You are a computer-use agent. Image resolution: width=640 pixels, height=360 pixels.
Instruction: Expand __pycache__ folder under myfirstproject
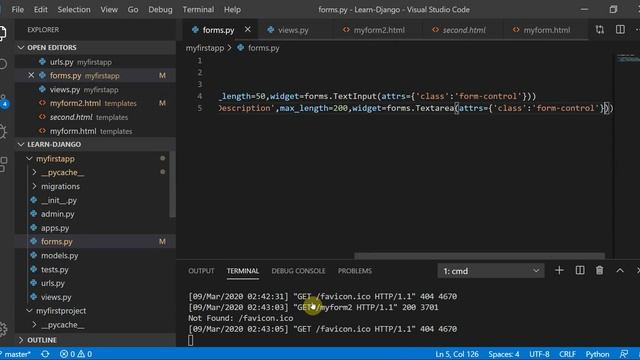click(62, 325)
